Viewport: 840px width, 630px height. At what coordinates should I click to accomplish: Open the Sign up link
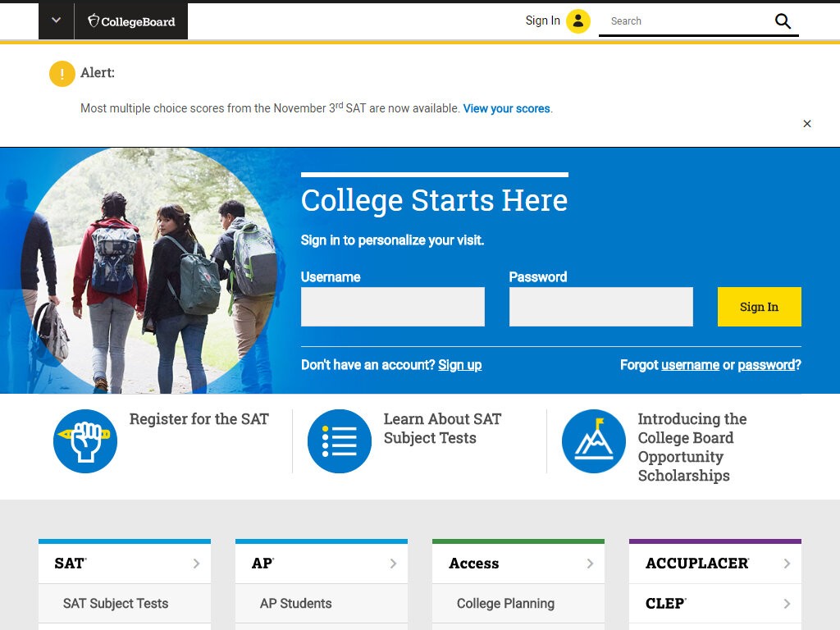click(x=459, y=365)
